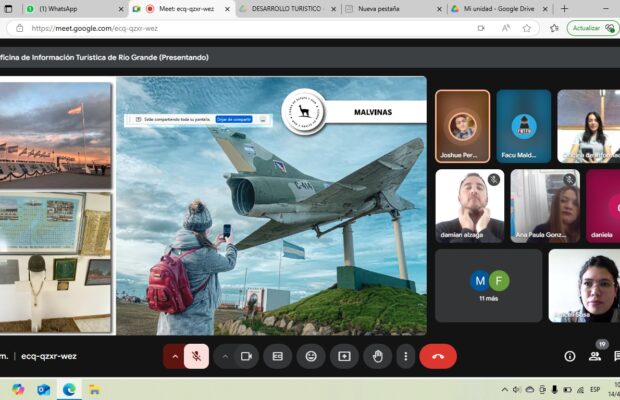
Task: Click the microphone in-use tray icon
Action: point(555,390)
